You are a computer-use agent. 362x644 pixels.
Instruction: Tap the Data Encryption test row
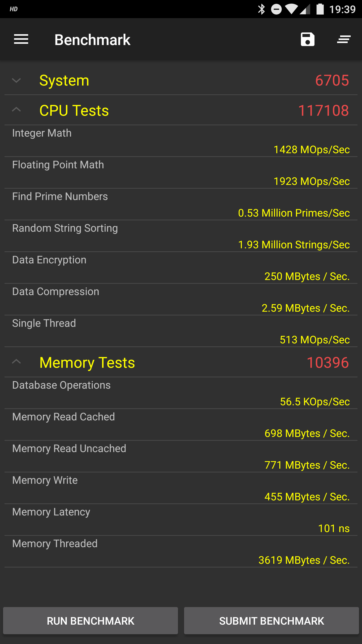coord(181,268)
